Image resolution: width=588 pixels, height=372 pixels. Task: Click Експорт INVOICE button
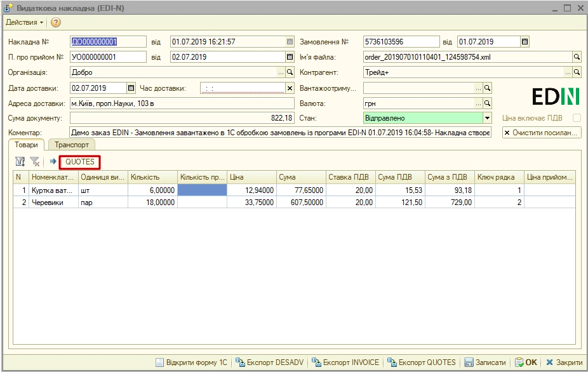pyautogui.click(x=345, y=362)
